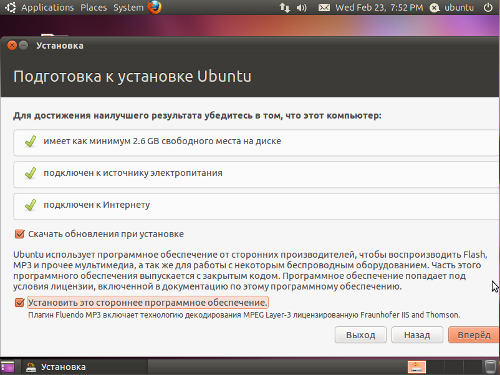
Task: Open the sound volume indicator
Action: coord(301,7)
